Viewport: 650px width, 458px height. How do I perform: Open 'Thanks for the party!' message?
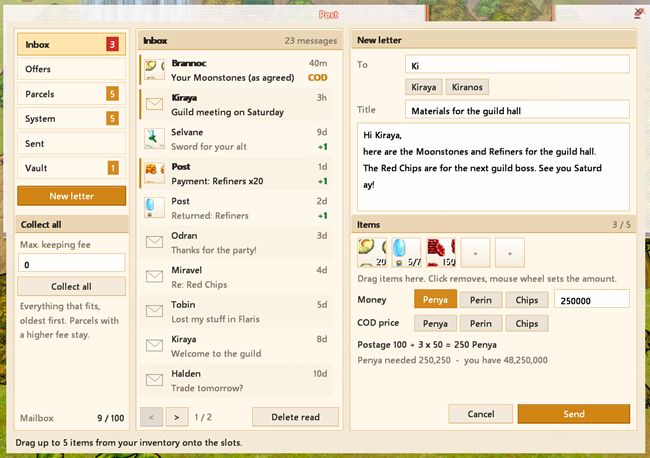click(x=235, y=242)
